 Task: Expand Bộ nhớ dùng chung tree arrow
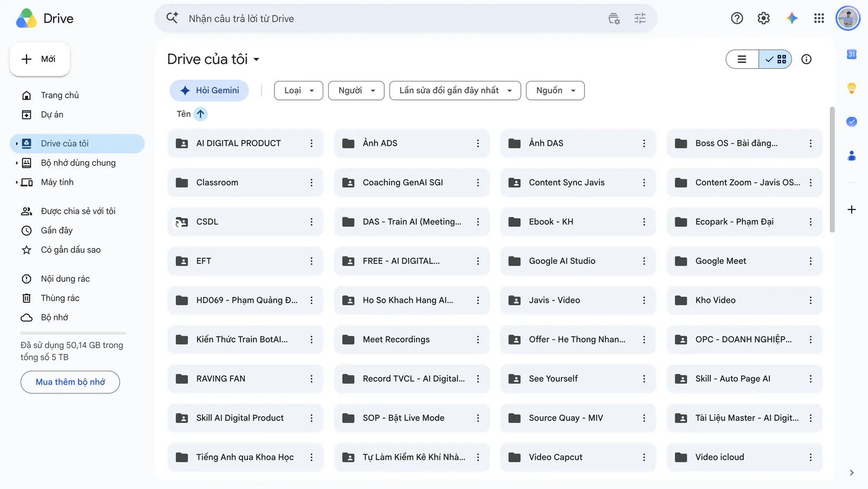click(x=17, y=163)
